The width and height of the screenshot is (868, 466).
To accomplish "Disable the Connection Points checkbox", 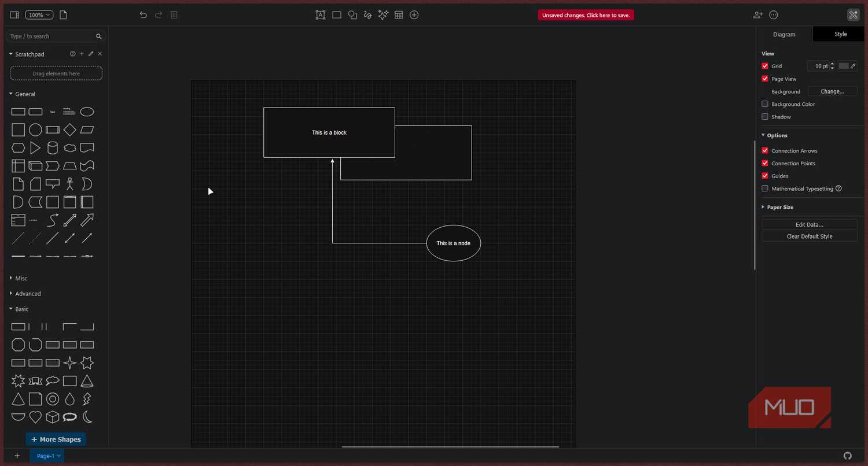I will (x=765, y=163).
